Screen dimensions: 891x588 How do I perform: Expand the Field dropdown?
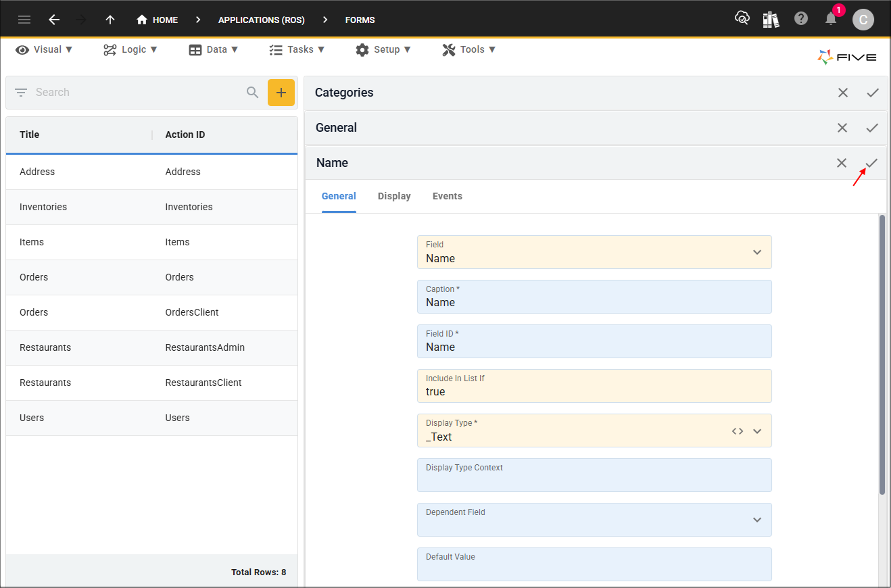tap(757, 252)
